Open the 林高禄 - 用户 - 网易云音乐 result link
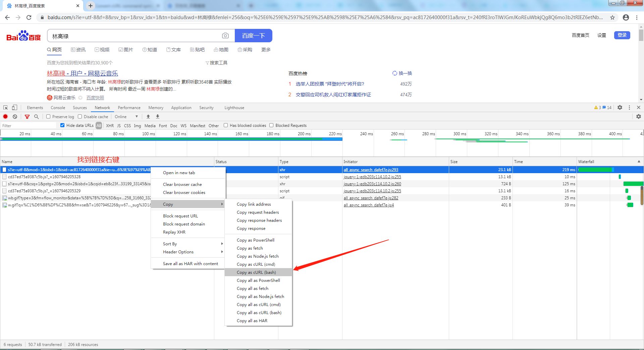Viewport: 644px width, 350px height. click(x=83, y=73)
